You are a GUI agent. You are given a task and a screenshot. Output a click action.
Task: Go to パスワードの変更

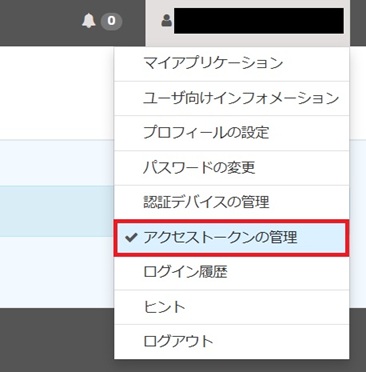coord(232,168)
